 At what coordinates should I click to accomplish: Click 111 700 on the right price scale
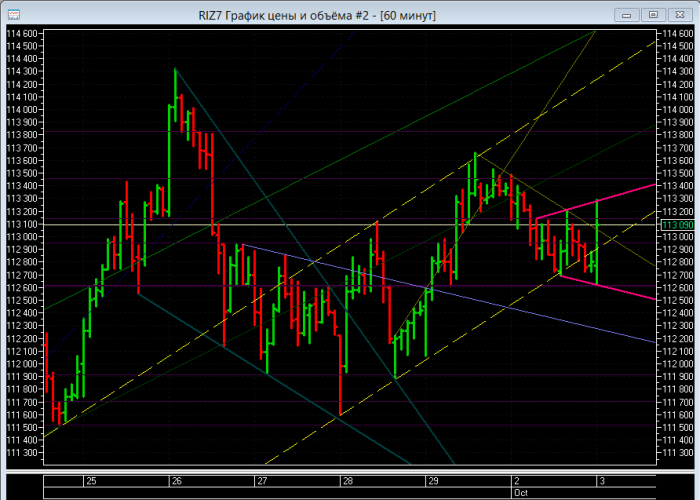(678, 402)
